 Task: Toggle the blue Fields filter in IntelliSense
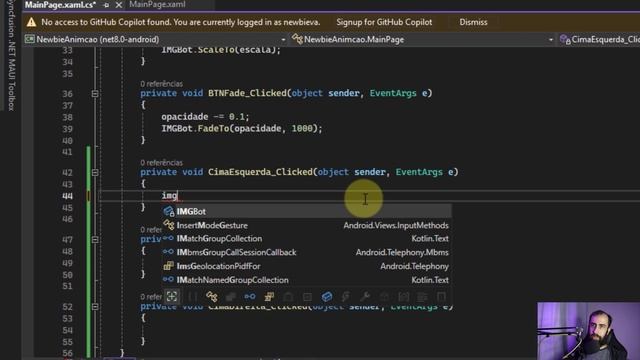(x=327, y=297)
